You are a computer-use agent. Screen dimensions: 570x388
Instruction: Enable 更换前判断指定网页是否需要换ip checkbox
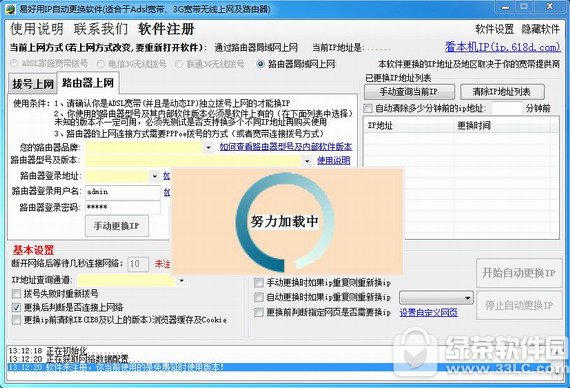(259, 312)
